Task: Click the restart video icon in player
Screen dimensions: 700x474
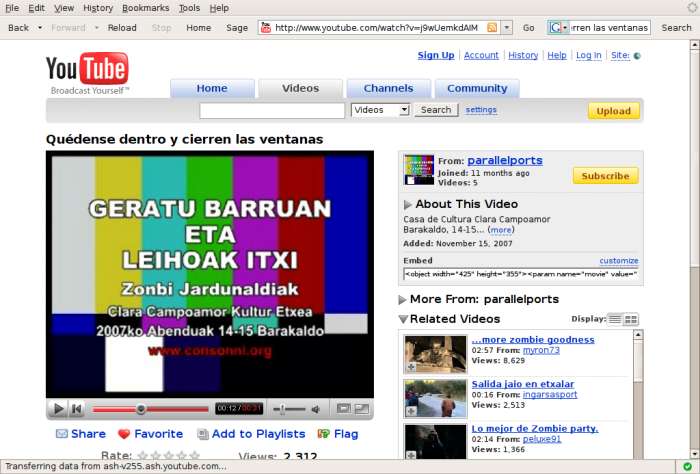Action: (x=77, y=409)
